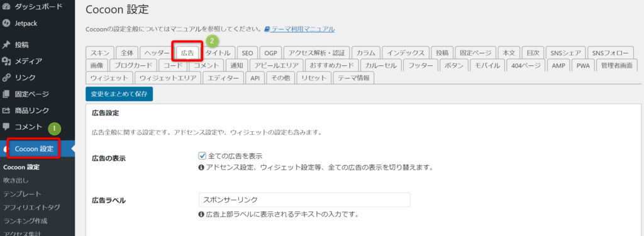The image size is (644, 236).
Task: Open the ブログカード tab
Action: tap(133, 65)
